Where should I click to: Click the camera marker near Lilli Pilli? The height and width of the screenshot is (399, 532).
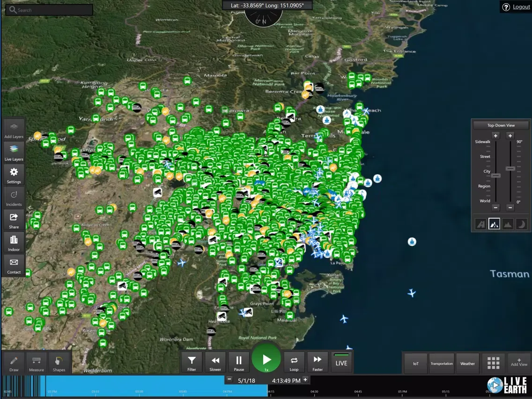pos(248,312)
